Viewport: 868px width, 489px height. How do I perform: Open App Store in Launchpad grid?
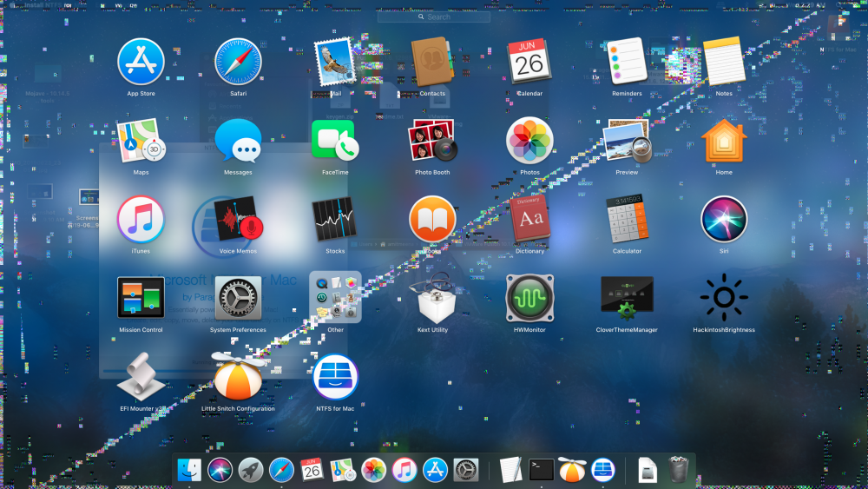click(141, 62)
